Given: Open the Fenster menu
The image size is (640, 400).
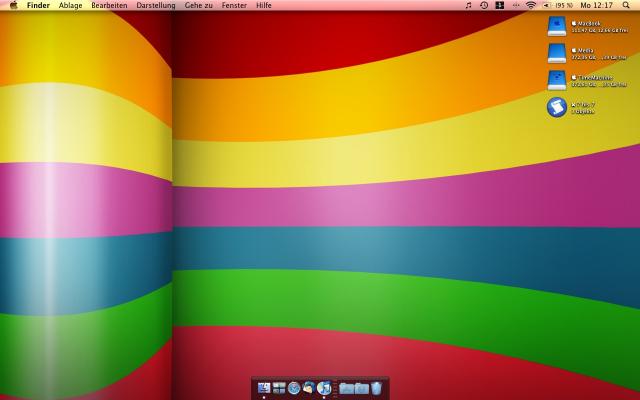Looking at the screenshot, I should click(234, 5).
